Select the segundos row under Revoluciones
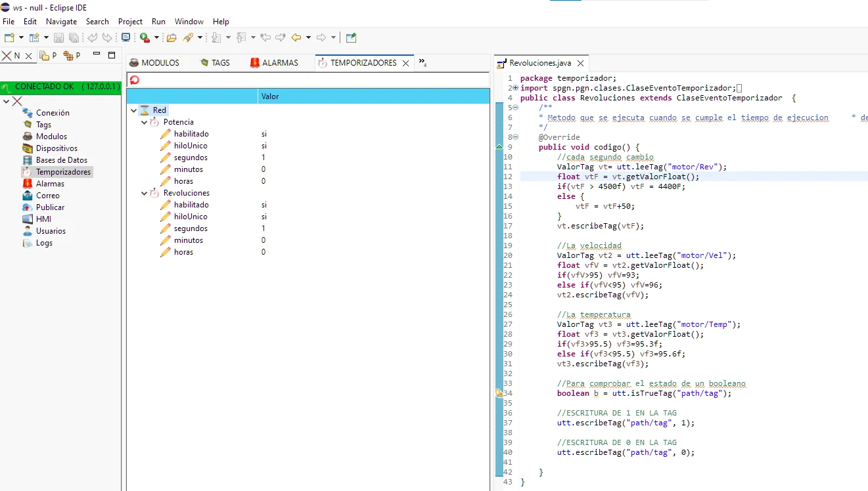Viewport: 868px width, 491px height. tap(191, 228)
